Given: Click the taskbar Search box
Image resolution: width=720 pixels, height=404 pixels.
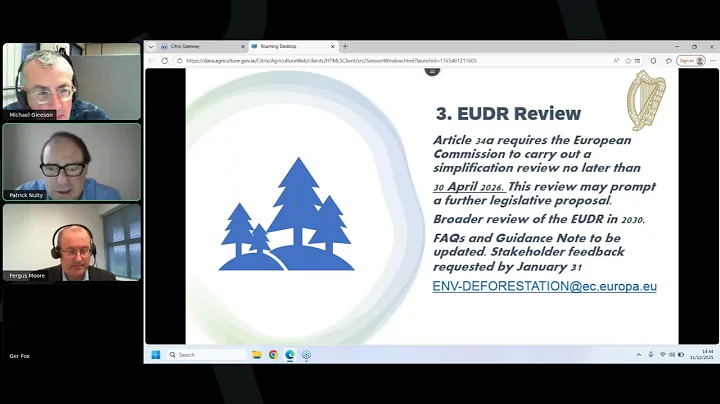Looking at the screenshot, I should [x=207, y=354].
